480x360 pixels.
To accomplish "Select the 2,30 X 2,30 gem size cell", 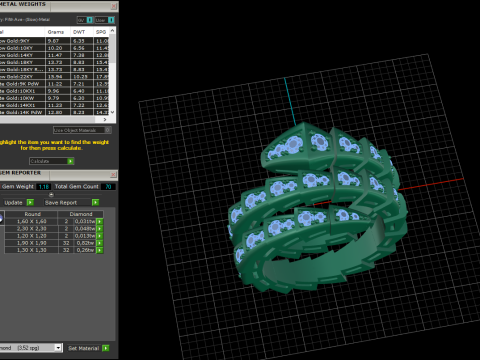I will click(x=32, y=229).
